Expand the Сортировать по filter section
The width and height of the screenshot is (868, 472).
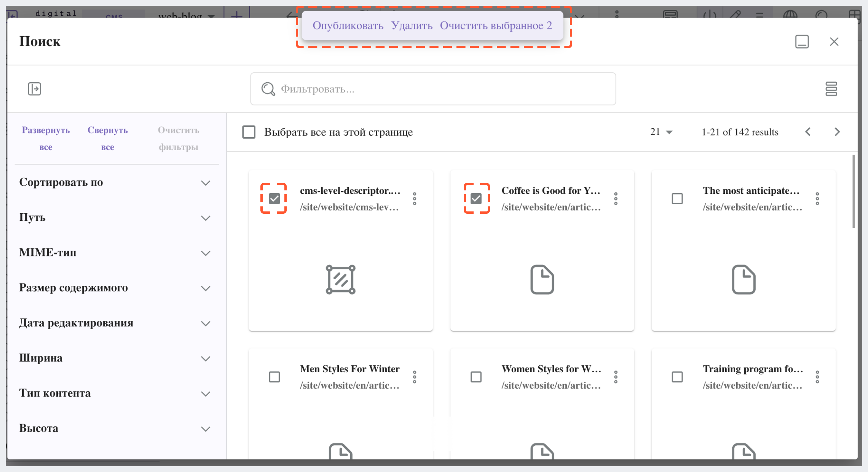[115, 182]
